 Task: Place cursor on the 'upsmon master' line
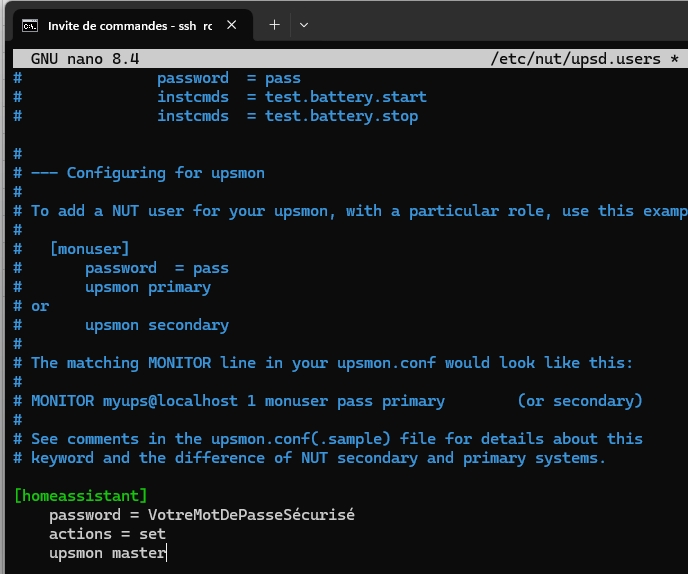tap(107, 553)
